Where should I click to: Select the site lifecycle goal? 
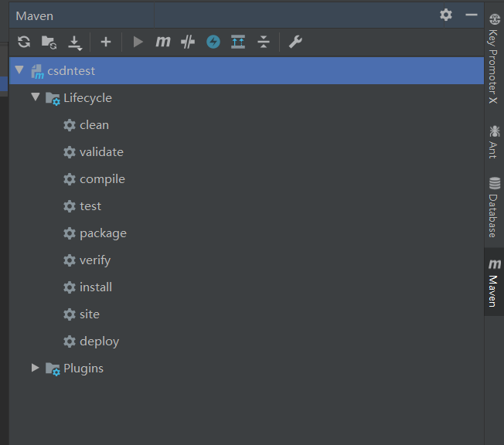click(90, 314)
